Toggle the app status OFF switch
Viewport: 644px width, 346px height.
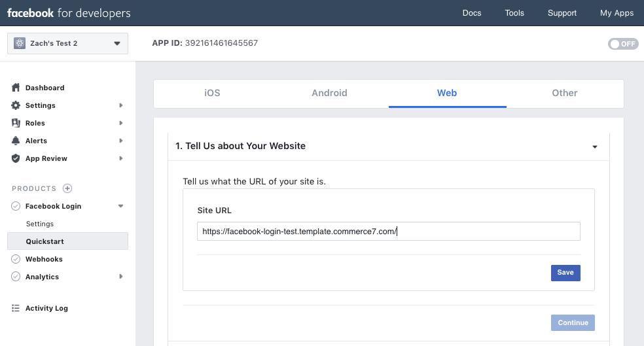(x=623, y=44)
